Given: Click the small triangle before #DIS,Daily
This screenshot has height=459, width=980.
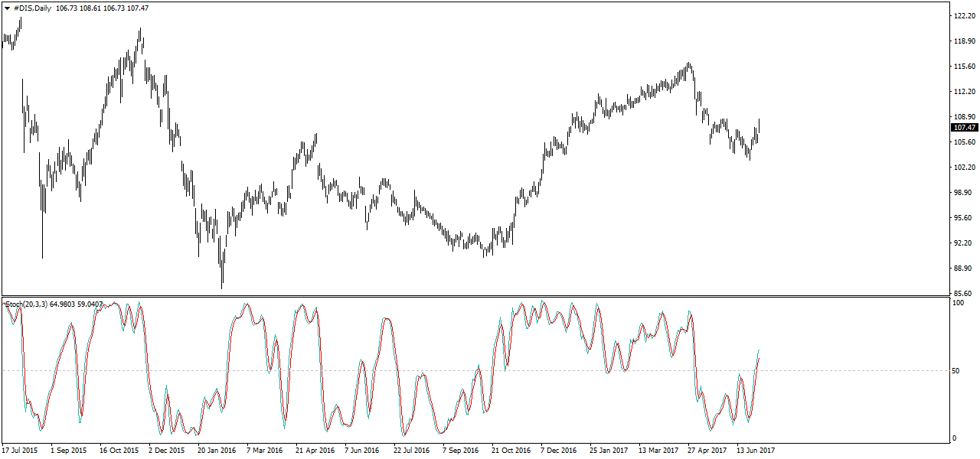Looking at the screenshot, I should [7, 8].
